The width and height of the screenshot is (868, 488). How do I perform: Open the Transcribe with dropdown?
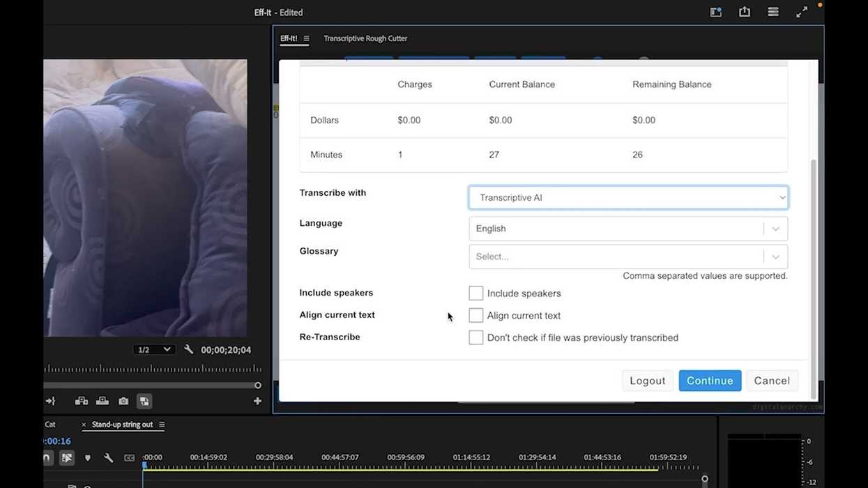click(x=628, y=197)
